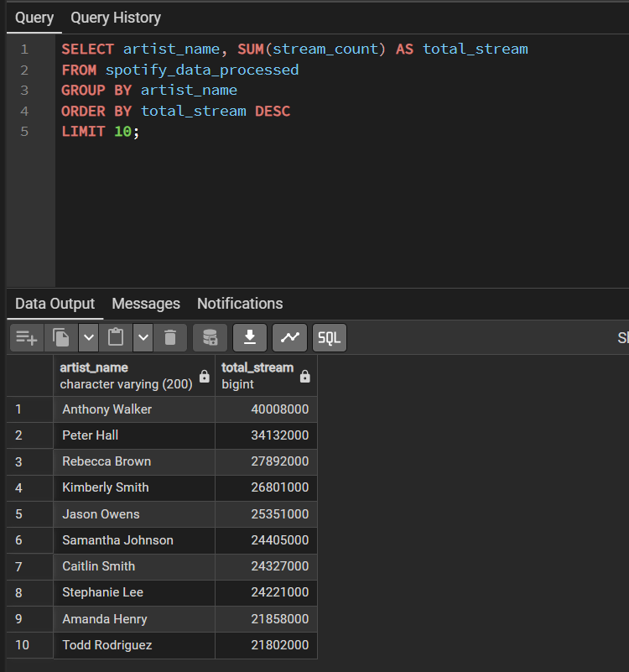629x672 pixels.
Task: Select the Peter Hall cell
Action: (x=134, y=436)
